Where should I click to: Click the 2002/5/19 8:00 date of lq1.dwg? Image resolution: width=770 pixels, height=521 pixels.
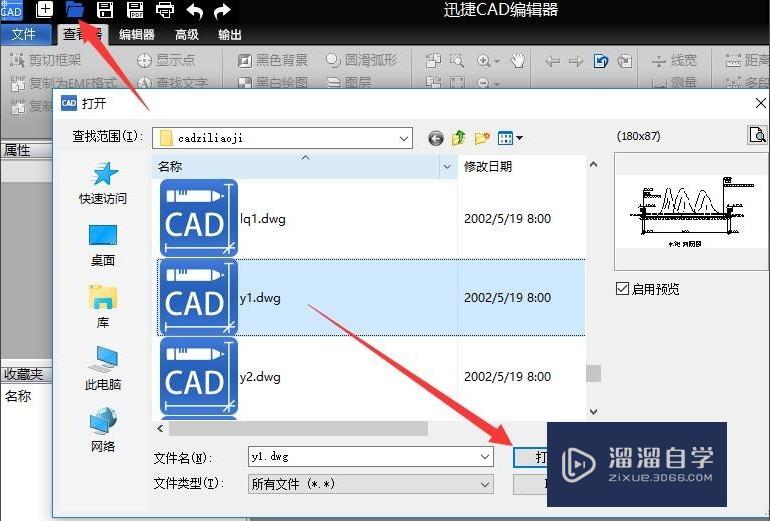[x=507, y=219]
